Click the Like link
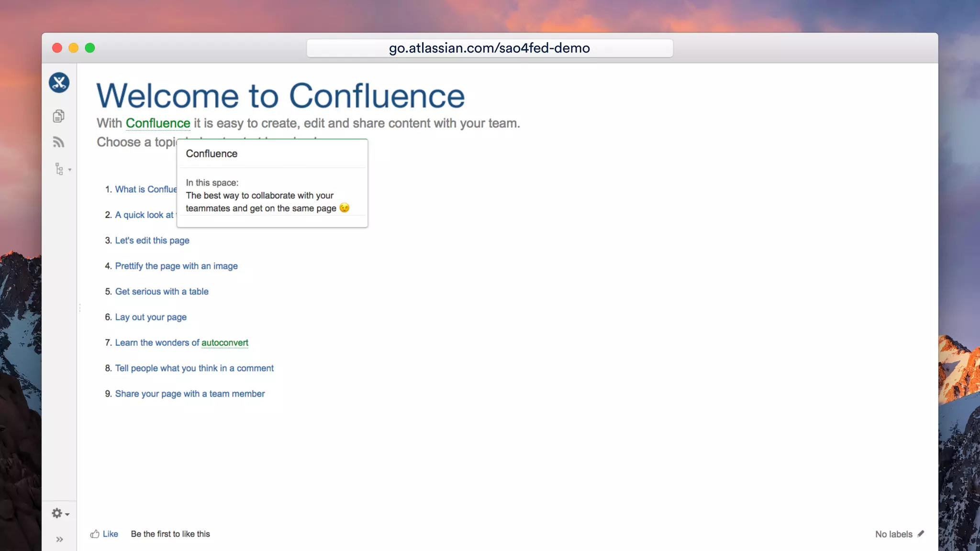980x551 pixels. pos(111,534)
